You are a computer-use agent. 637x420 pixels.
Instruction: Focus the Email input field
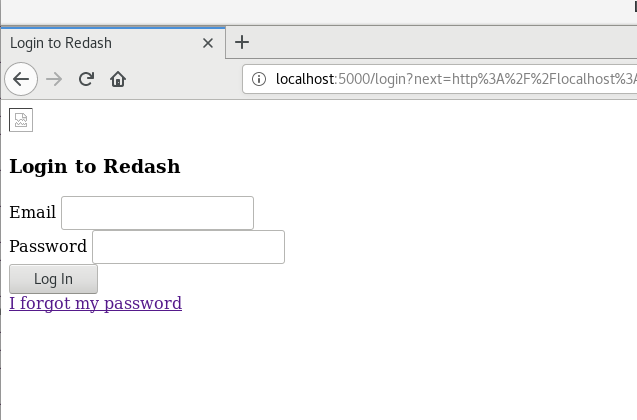pyautogui.click(x=157, y=213)
